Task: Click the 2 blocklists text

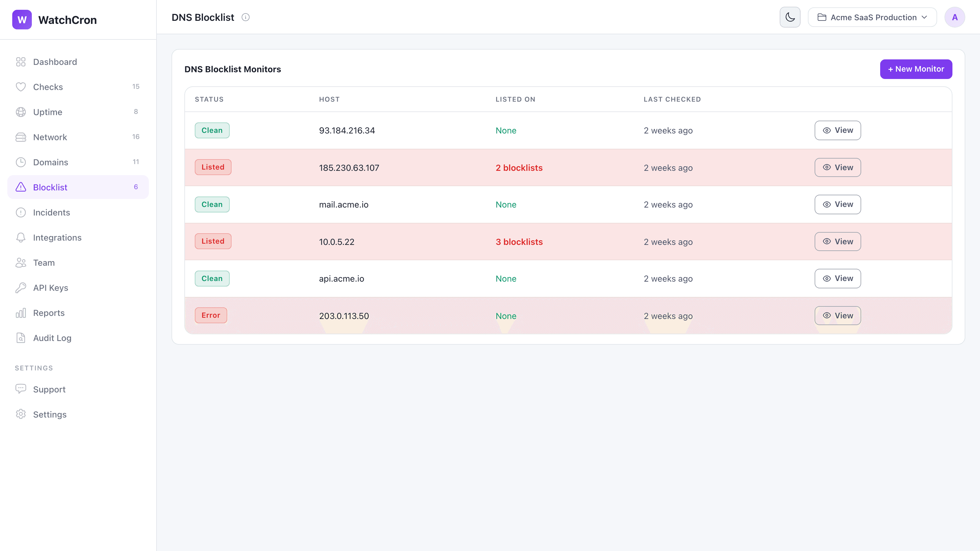Action: [x=519, y=168]
